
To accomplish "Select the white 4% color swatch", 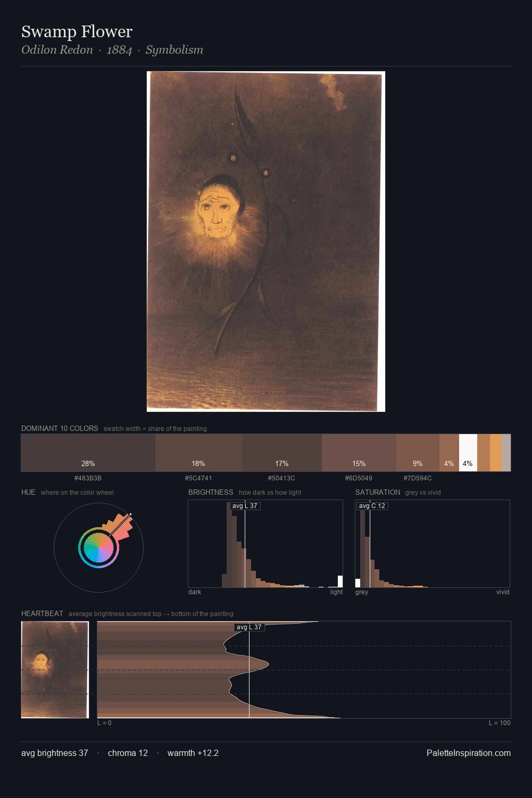I will tap(468, 453).
